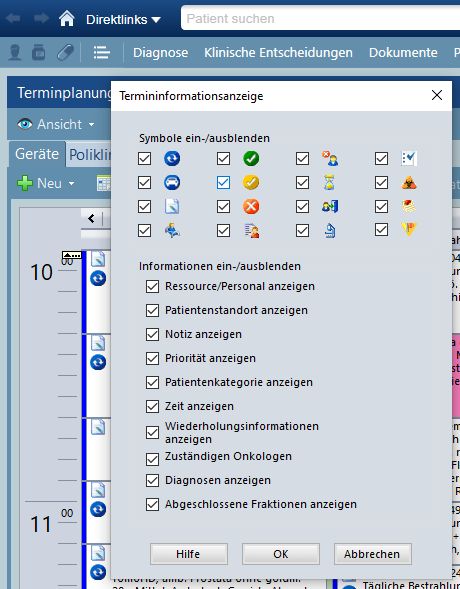Switch to the Geräte tab

point(37,154)
